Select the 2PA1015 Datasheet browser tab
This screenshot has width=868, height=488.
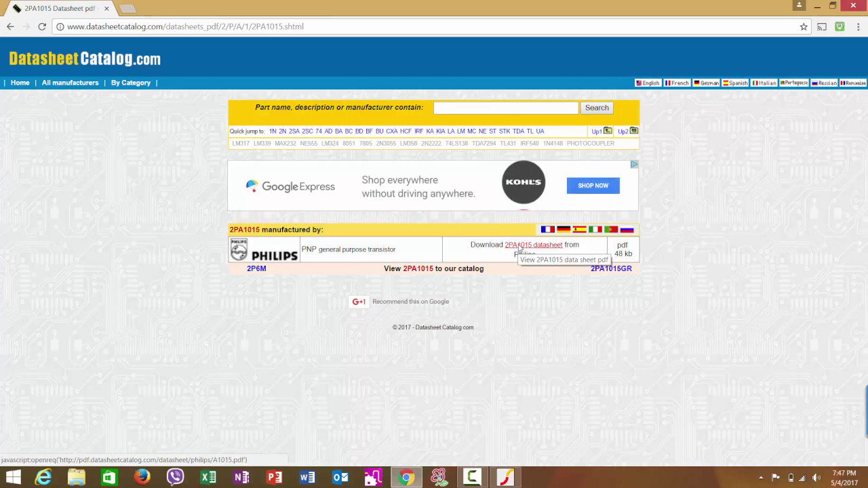tap(60, 9)
